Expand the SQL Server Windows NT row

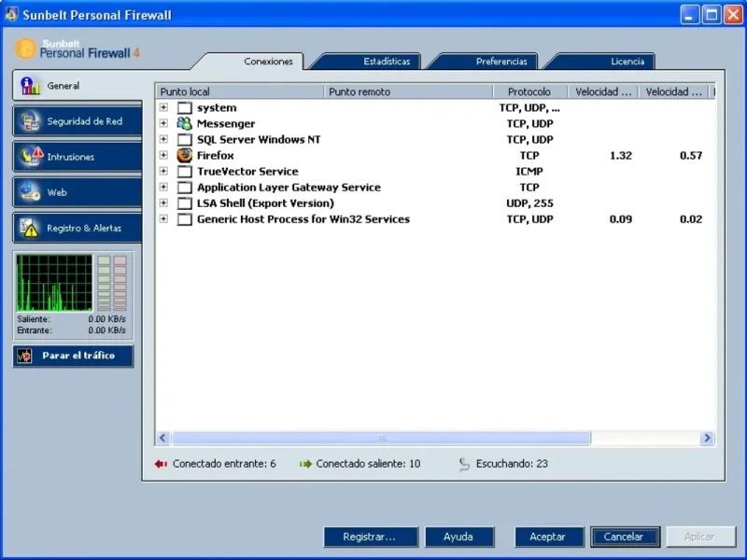(x=163, y=140)
